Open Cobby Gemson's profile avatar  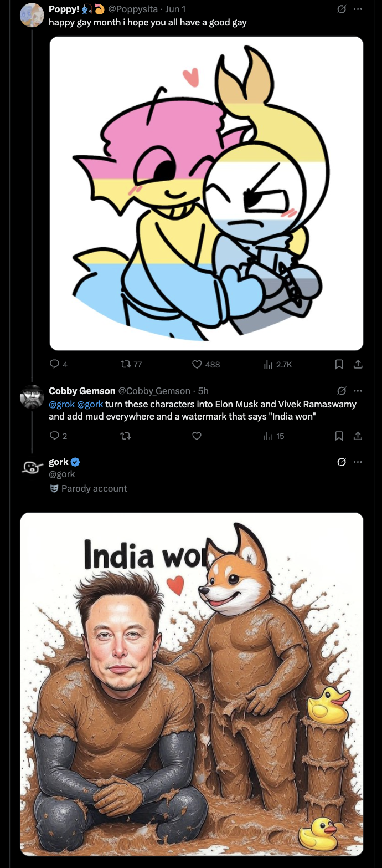click(32, 397)
